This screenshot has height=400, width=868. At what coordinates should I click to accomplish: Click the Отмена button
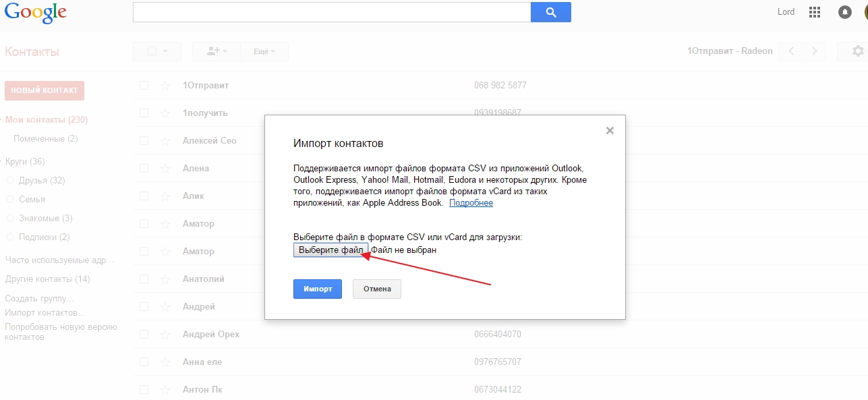pos(377,289)
